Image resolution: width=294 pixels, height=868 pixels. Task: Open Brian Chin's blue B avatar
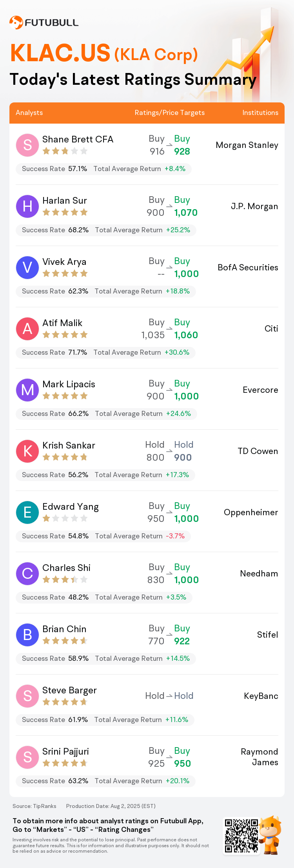coord(27,635)
